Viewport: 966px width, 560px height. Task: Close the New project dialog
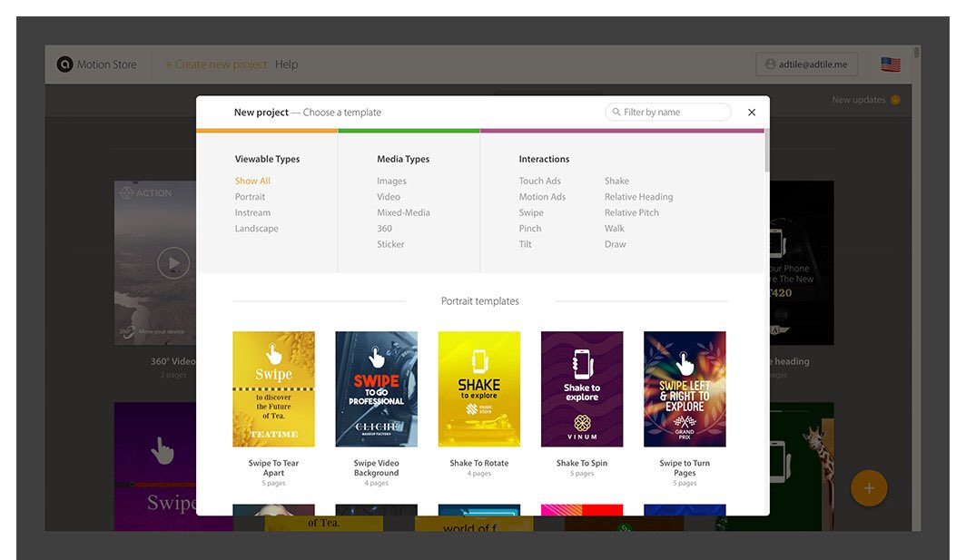752,113
